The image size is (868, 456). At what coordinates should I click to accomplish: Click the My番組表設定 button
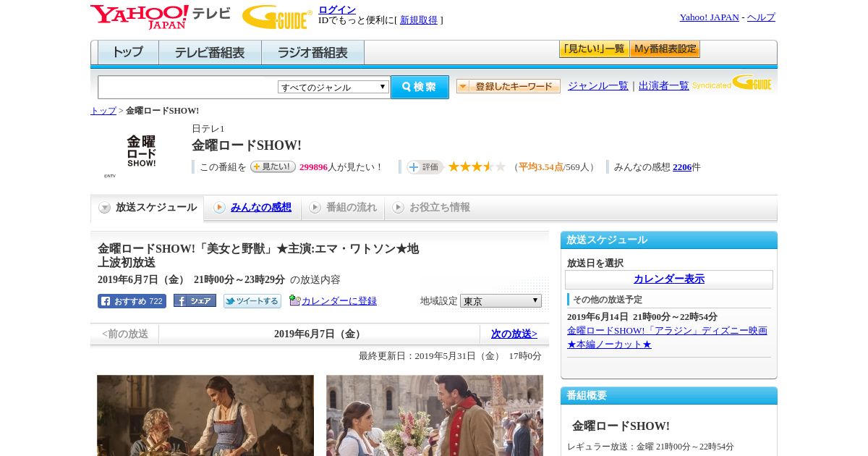pos(665,49)
